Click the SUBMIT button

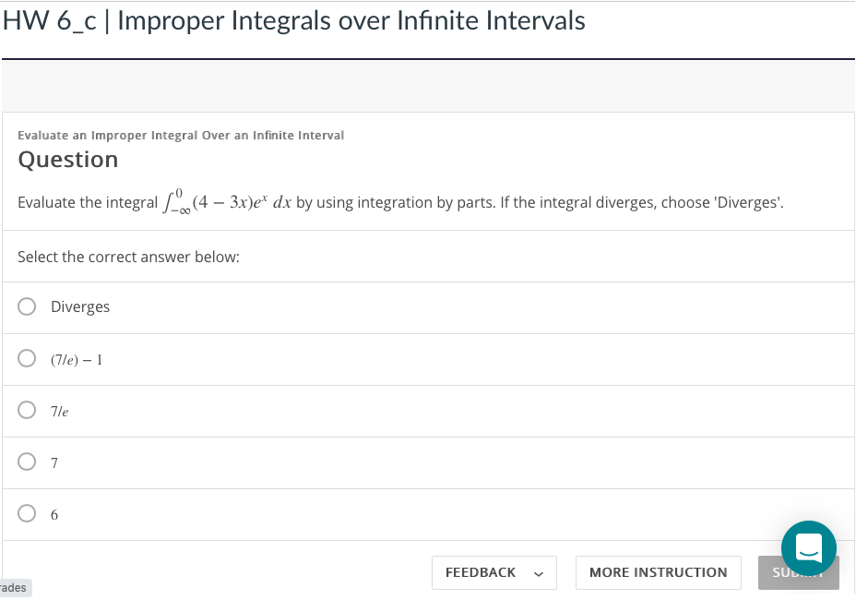(799, 572)
